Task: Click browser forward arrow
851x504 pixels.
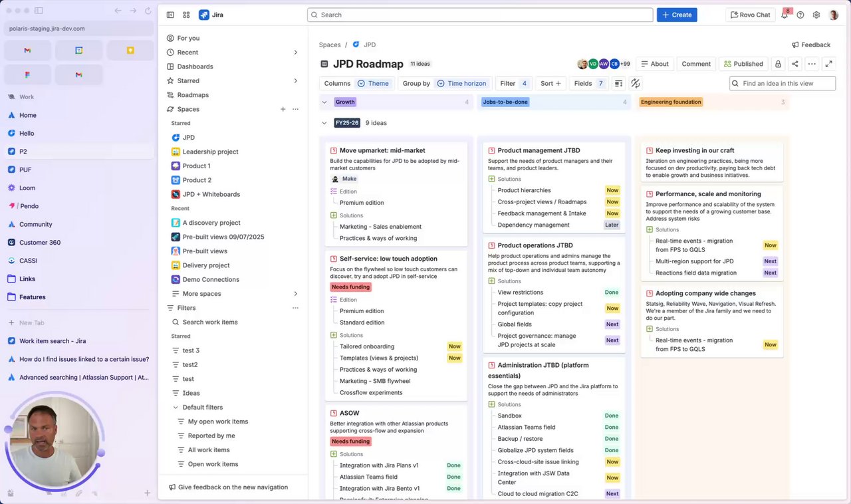Action: pyautogui.click(x=133, y=11)
